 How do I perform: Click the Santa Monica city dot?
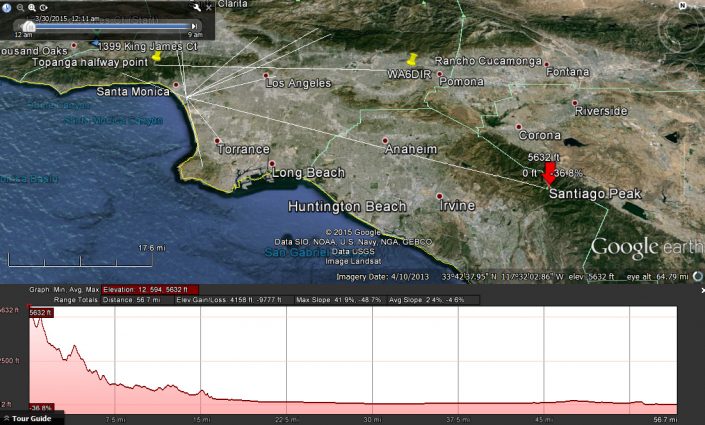coord(176,85)
